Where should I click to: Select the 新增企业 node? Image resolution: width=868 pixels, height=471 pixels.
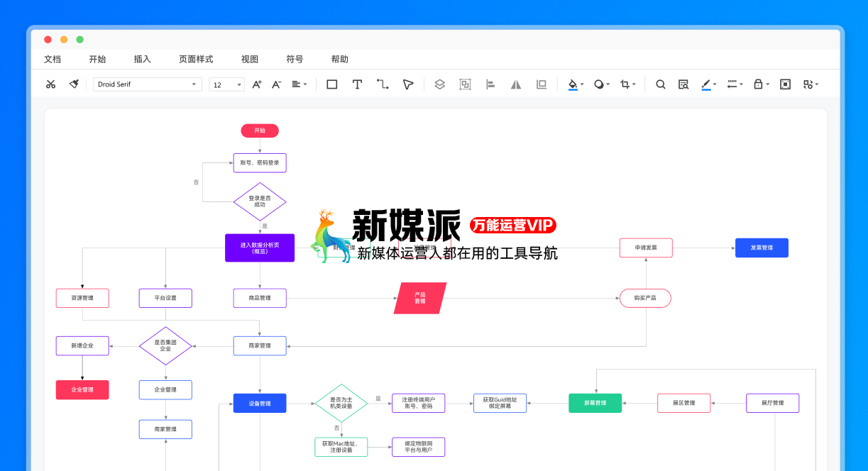82,345
